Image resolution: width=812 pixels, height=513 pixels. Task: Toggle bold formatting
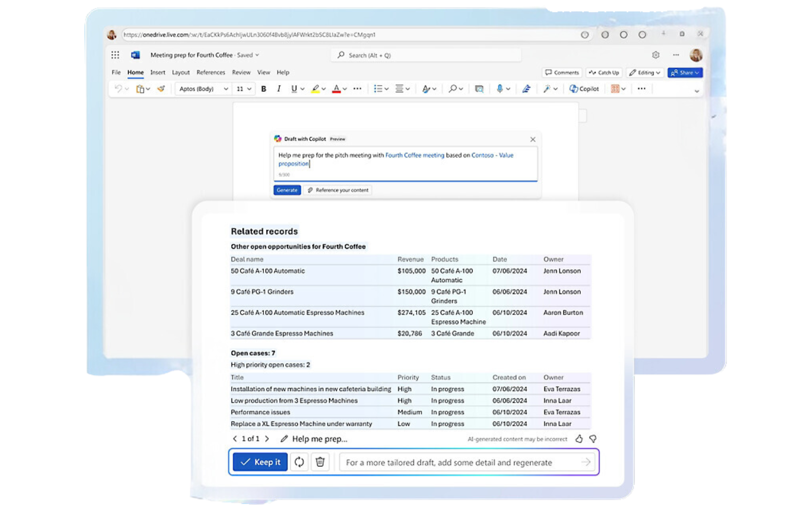point(263,89)
